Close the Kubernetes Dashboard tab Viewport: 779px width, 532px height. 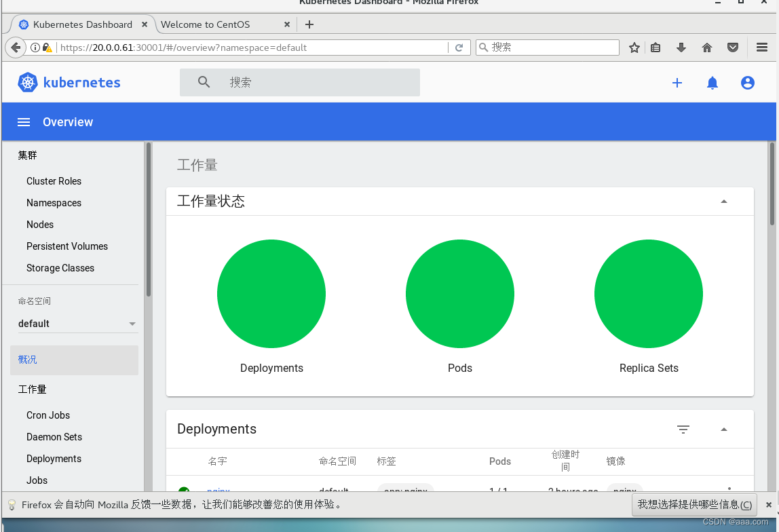(145, 24)
